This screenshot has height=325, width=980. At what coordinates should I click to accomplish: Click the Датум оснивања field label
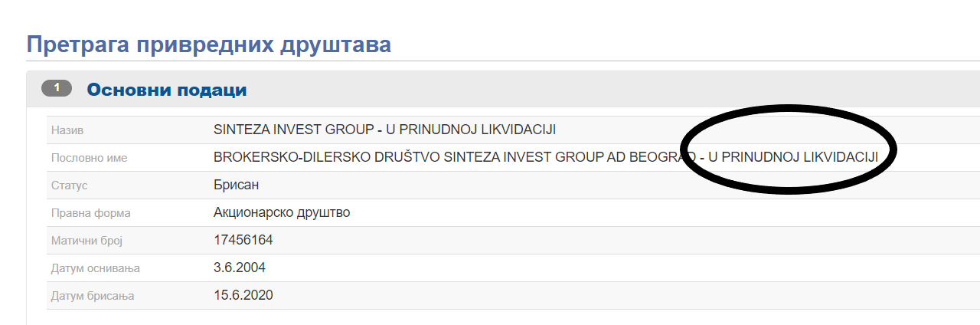95,268
